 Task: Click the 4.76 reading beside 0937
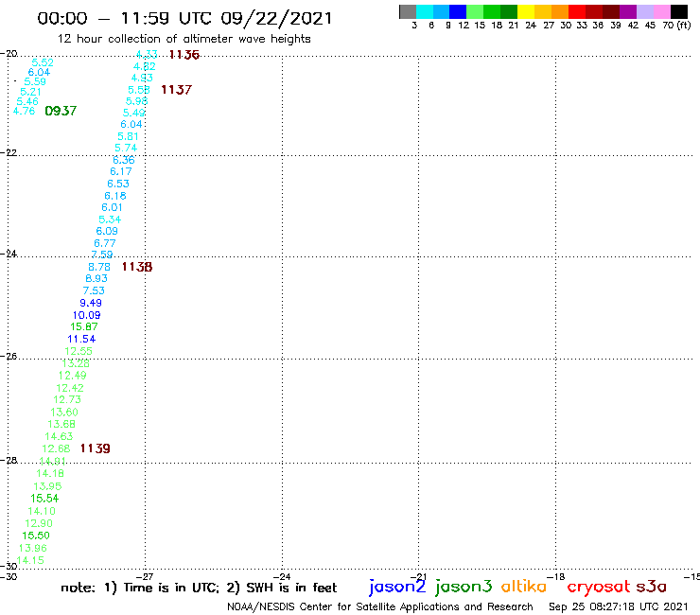[x=24, y=111]
